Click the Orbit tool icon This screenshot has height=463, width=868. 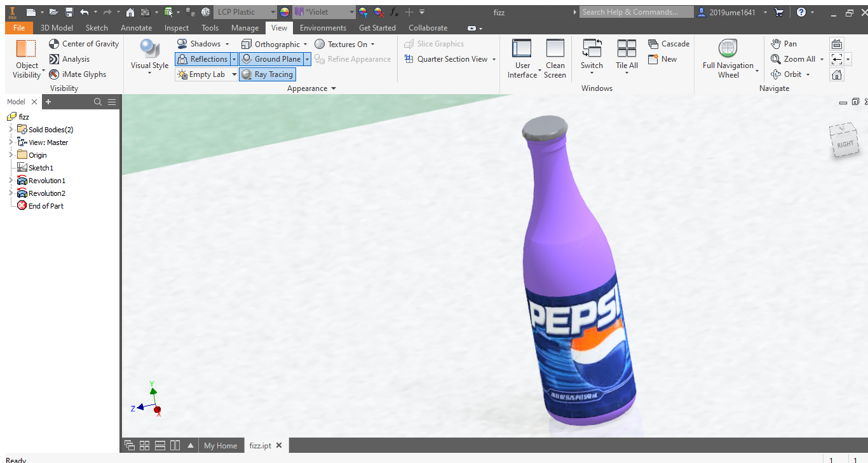[776, 74]
